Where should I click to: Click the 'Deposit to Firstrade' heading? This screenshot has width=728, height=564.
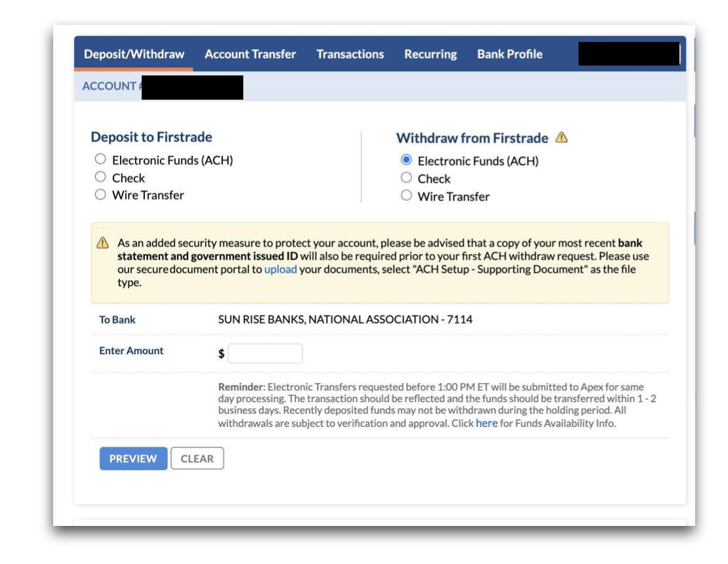(152, 137)
